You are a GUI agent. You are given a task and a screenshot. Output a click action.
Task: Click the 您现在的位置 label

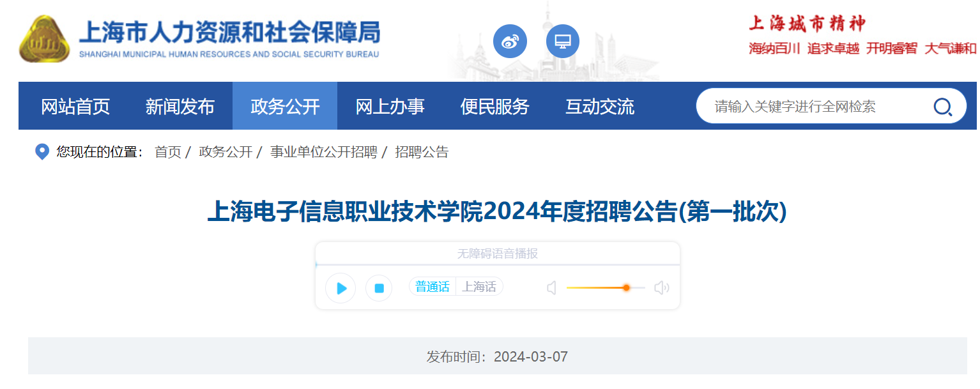[x=100, y=152]
